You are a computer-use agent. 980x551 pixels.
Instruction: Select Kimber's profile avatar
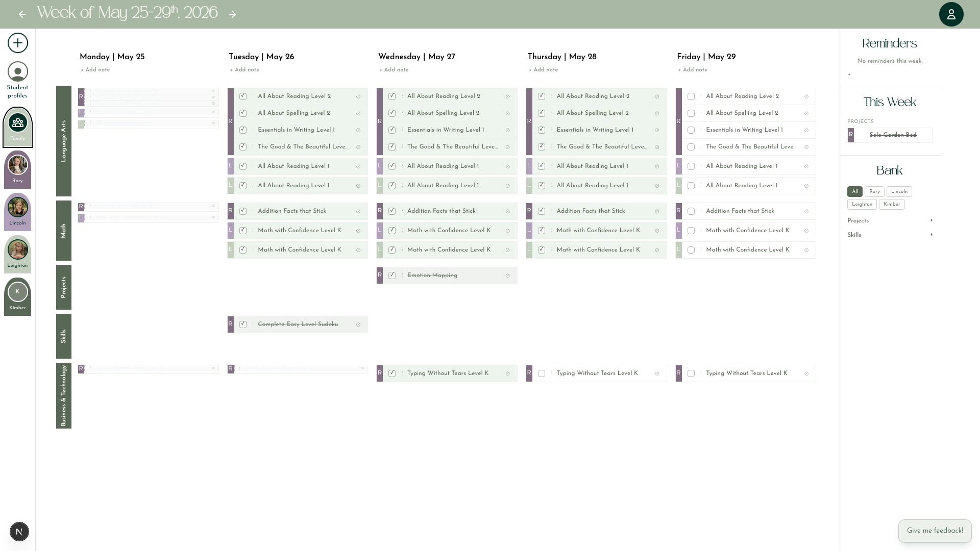18,292
